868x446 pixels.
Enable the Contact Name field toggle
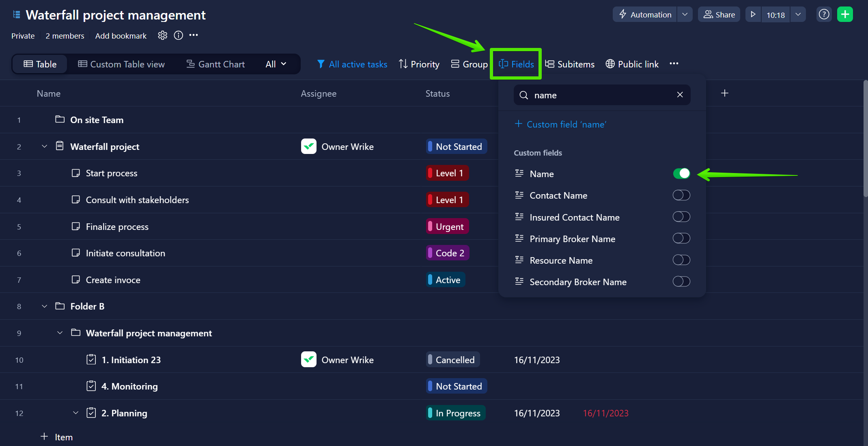point(681,195)
